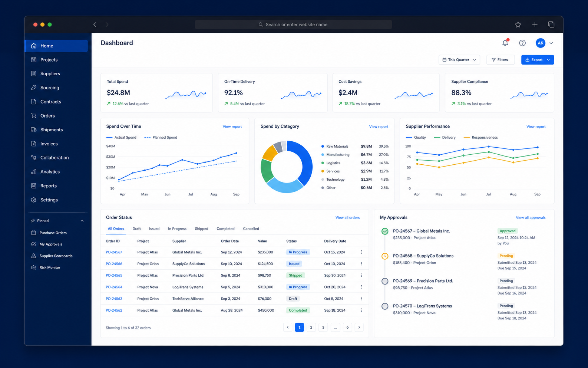This screenshot has width=588, height=368.
Task: Switch to the Issued orders tab
Action: pyautogui.click(x=154, y=229)
